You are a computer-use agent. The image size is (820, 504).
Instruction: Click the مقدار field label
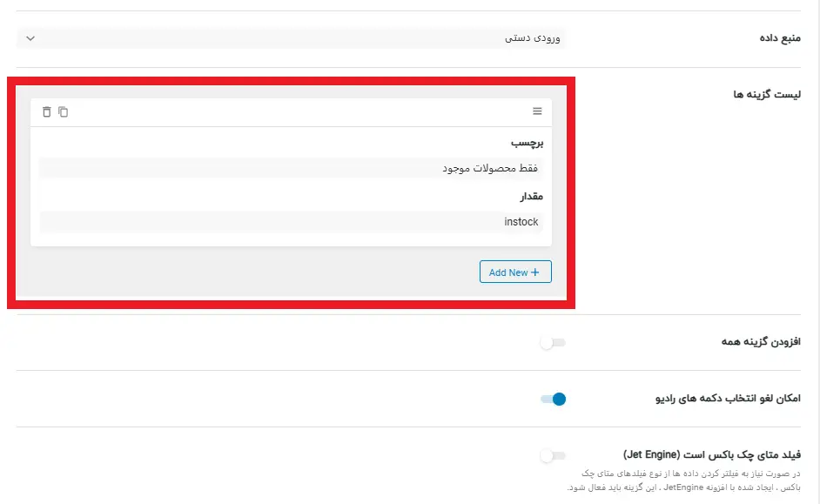pyautogui.click(x=533, y=196)
